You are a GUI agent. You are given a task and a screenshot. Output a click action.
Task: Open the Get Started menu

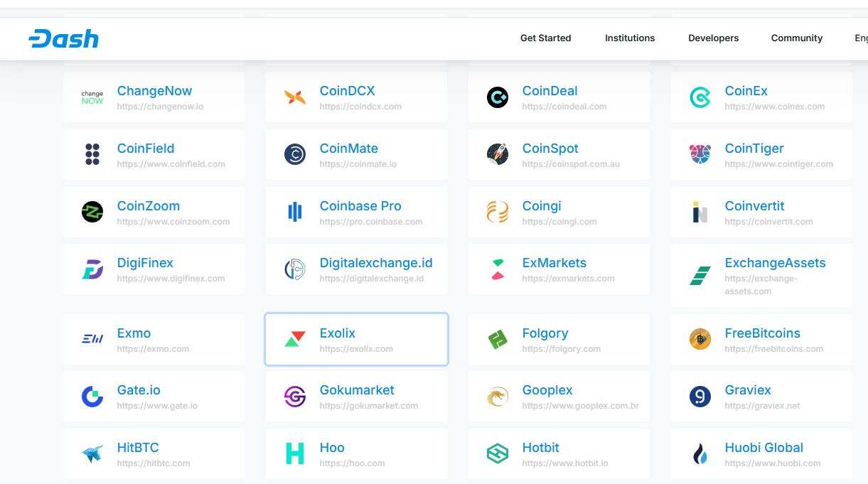(545, 38)
